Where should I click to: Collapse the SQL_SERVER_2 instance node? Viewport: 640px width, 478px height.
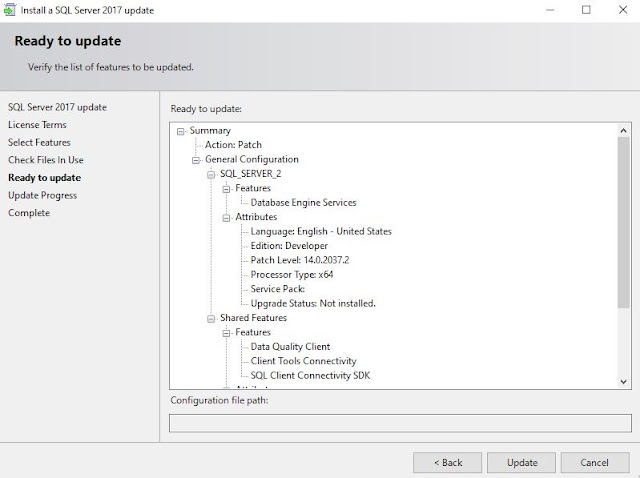pos(211,175)
